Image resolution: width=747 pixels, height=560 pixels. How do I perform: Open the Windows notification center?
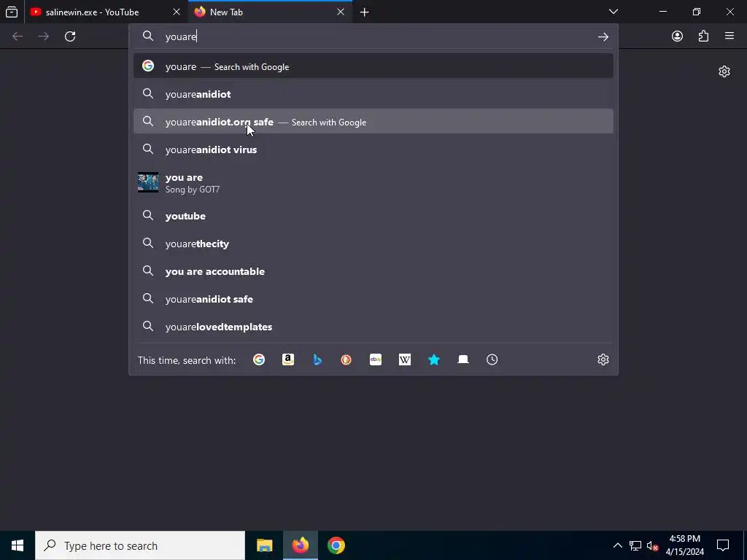723,545
